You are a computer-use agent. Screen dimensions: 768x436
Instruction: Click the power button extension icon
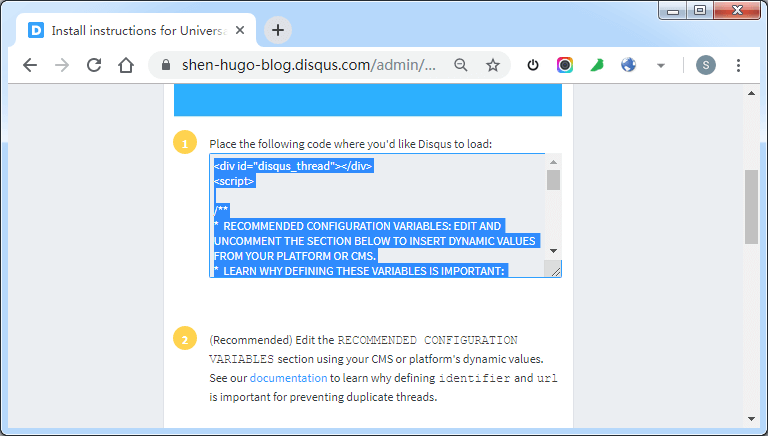click(x=533, y=65)
